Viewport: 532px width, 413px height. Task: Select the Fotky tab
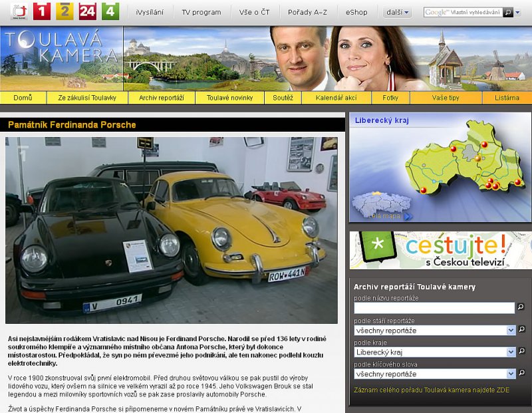point(390,98)
